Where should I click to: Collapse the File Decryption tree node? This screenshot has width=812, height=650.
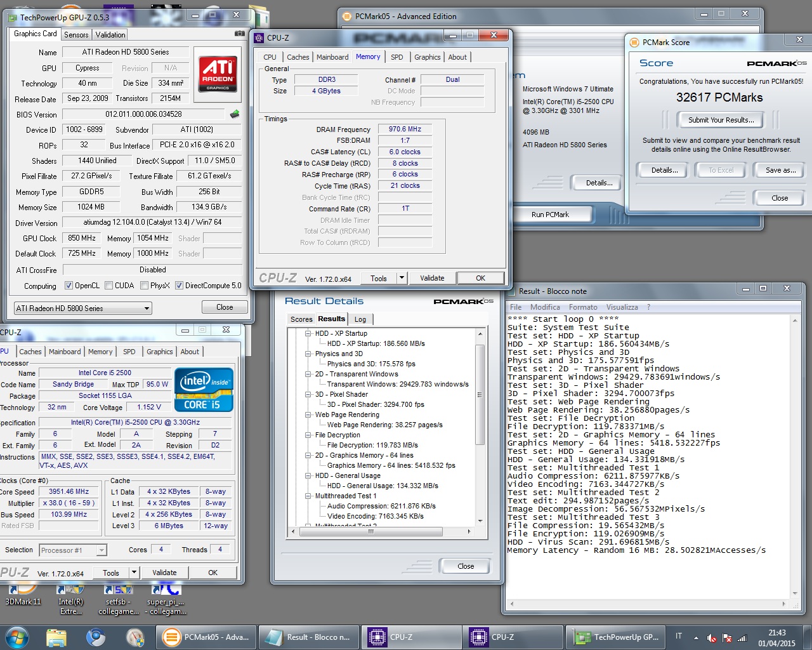tap(308, 435)
